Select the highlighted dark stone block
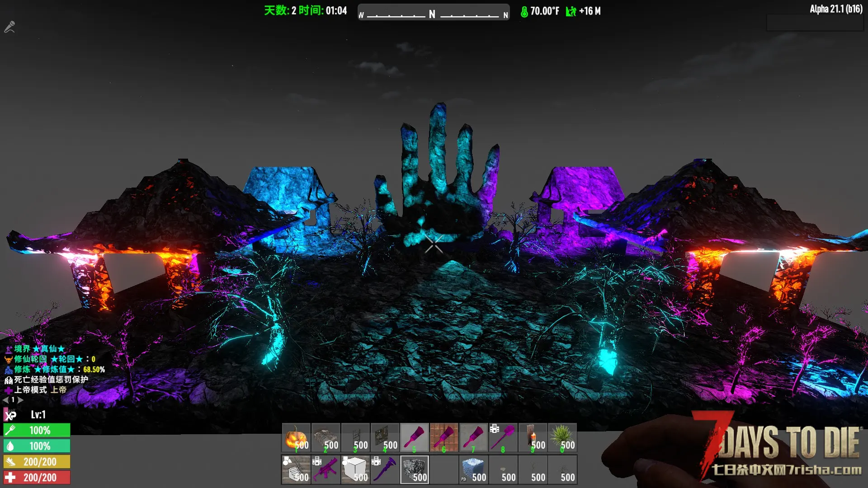Screen dimensions: 868x488 click(x=415, y=469)
